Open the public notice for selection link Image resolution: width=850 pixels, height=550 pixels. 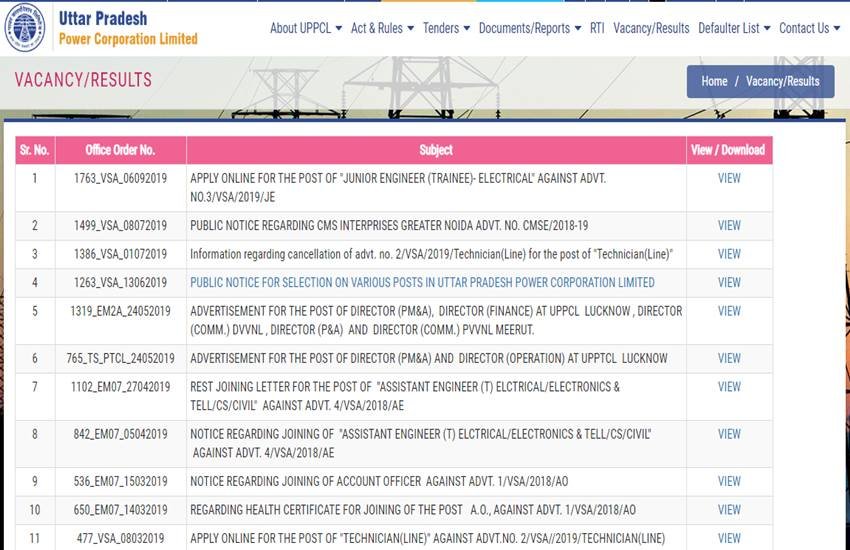pos(422,283)
